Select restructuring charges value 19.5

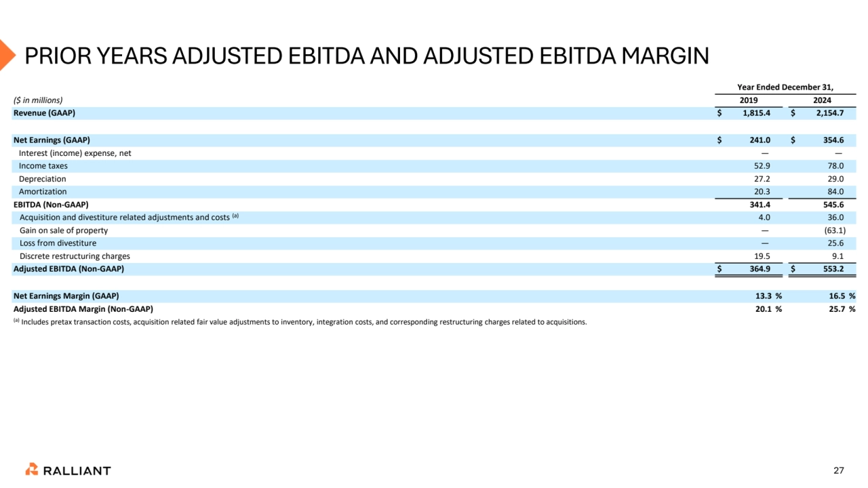coord(762,256)
